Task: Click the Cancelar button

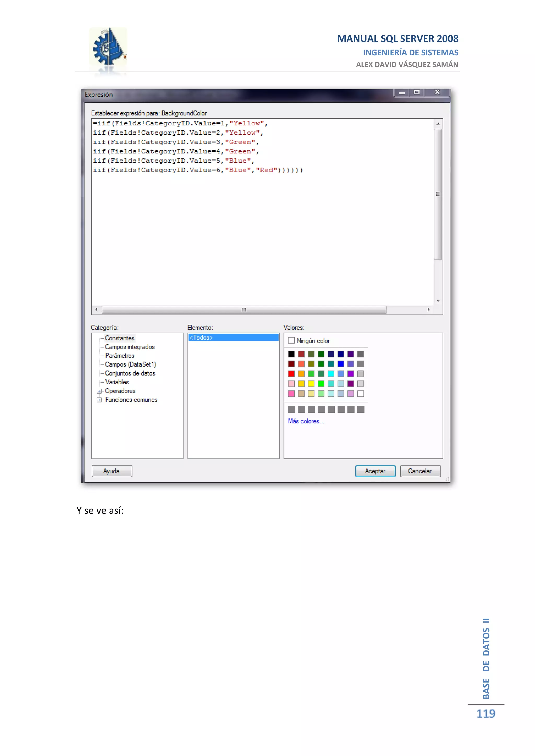Action: [420, 471]
